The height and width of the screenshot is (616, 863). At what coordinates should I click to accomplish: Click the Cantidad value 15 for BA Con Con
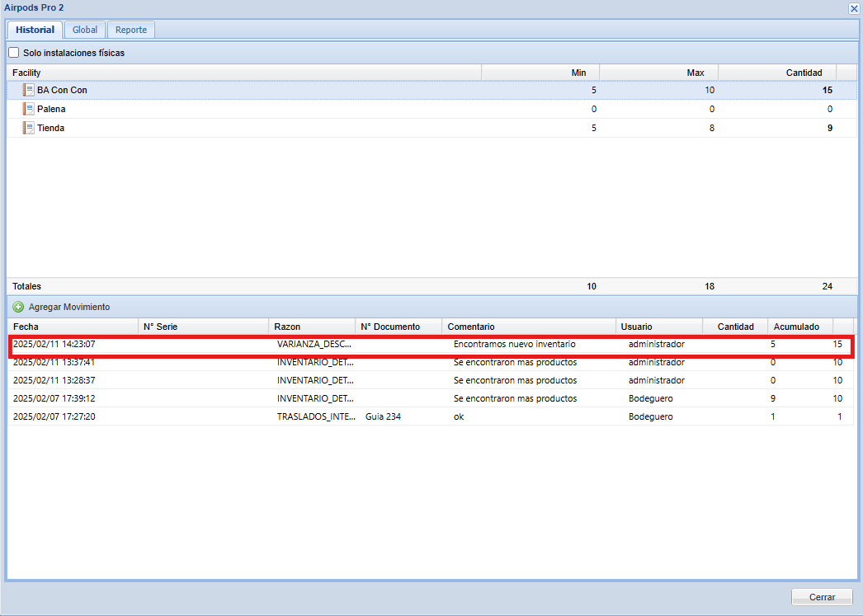tap(828, 90)
